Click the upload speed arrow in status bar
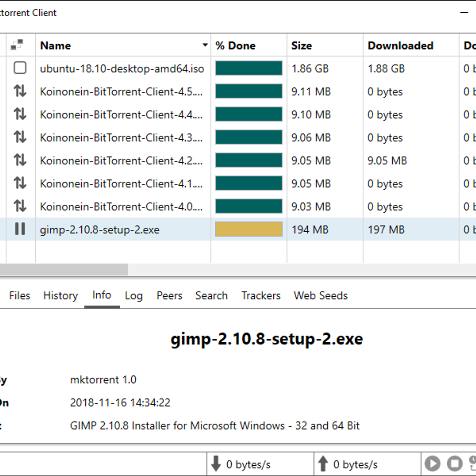476x476 pixels. pyautogui.click(x=323, y=464)
